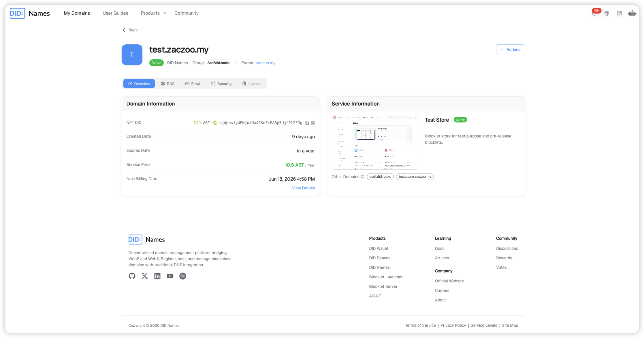Click the View Details link
644x338 pixels.
pyautogui.click(x=303, y=188)
